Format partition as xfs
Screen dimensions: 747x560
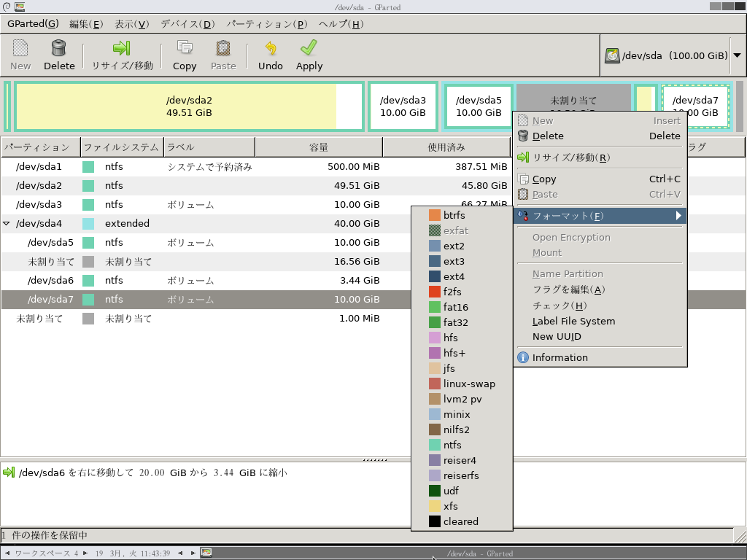[x=462, y=506]
